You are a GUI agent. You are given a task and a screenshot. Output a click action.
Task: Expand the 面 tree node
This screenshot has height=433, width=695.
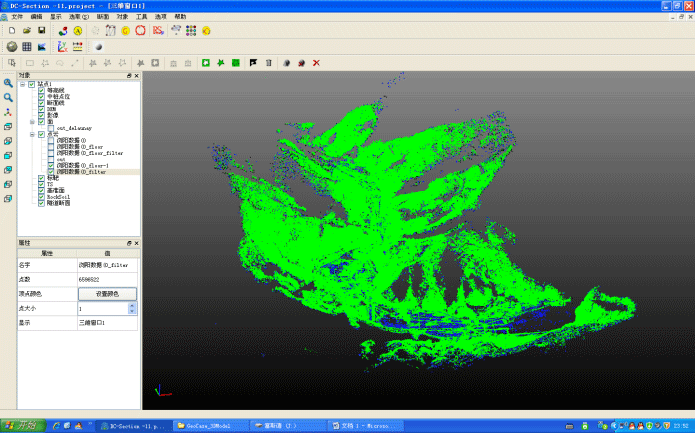pos(31,121)
